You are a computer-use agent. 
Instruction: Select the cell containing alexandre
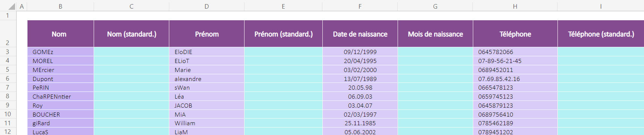(x=207, y=79)
